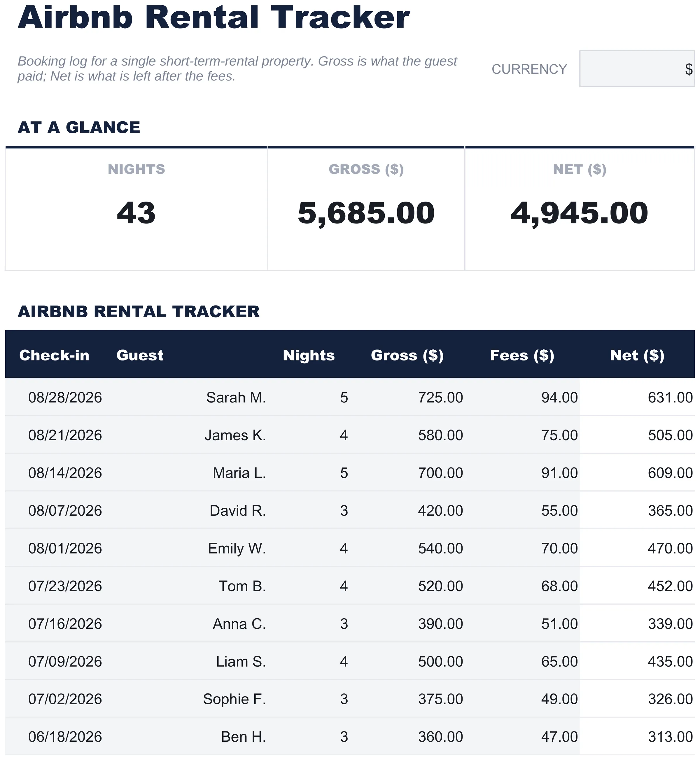Click fees value 47.00

click(559, 737)
